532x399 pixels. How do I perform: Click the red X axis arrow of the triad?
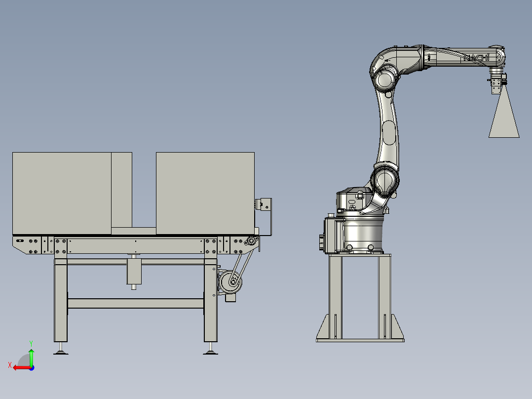[22, 368]
